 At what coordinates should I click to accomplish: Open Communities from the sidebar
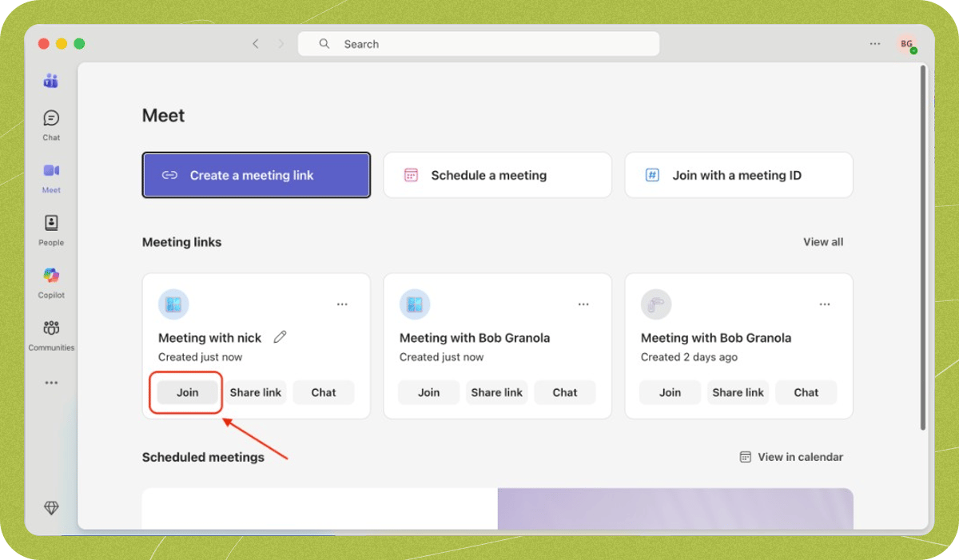[51, 336]
